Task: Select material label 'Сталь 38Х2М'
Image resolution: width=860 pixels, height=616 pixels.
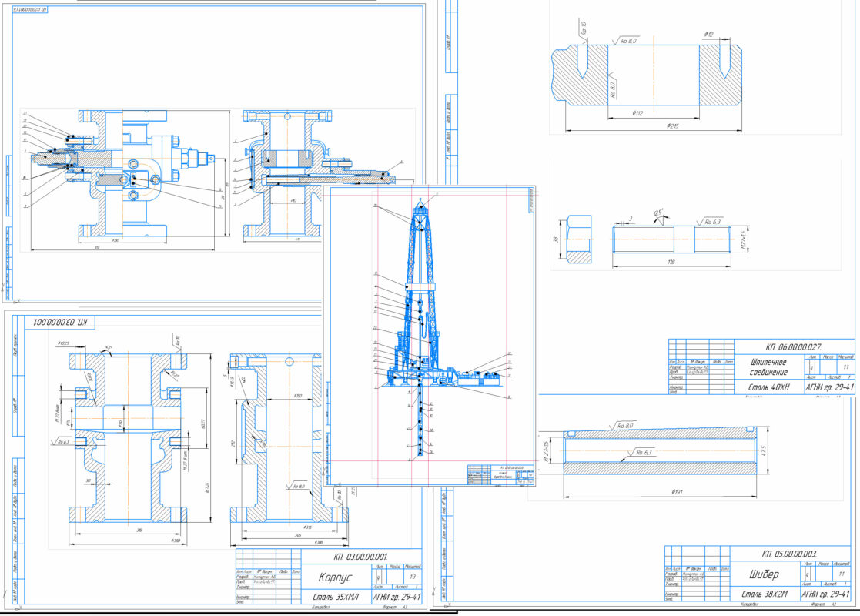Action: 766,594
